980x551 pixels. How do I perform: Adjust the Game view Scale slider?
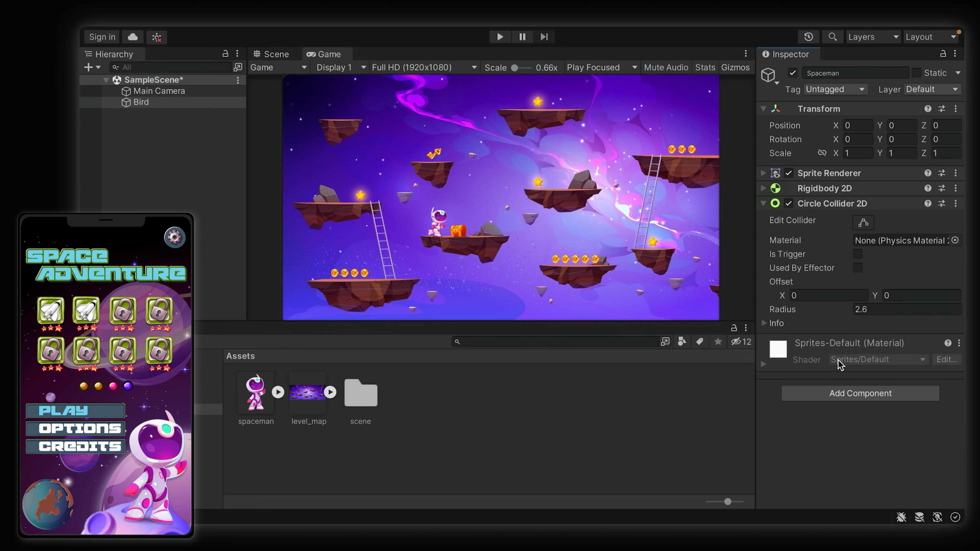pos(514,67)
